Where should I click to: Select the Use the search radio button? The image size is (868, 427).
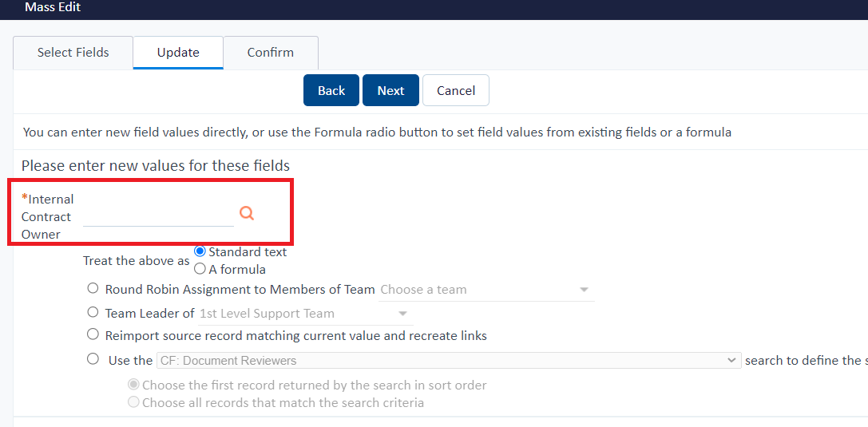[x=93, y=359]
